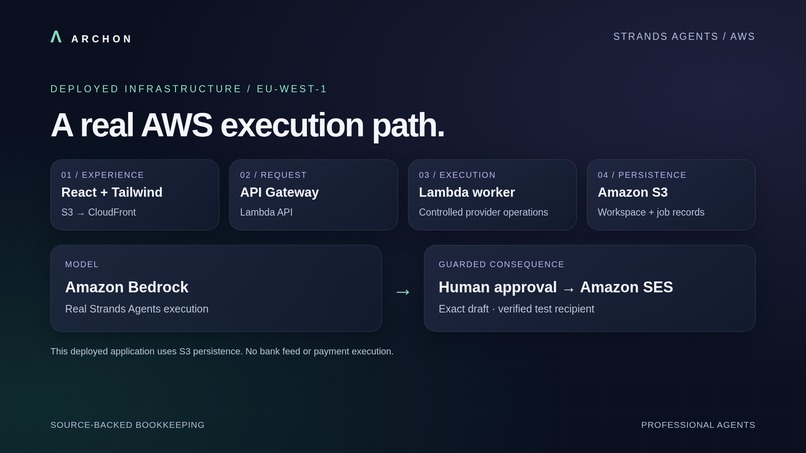Screen dimensions: 806x453
Task: Click the ARCHON wordmark text
Action: [101, 39]
